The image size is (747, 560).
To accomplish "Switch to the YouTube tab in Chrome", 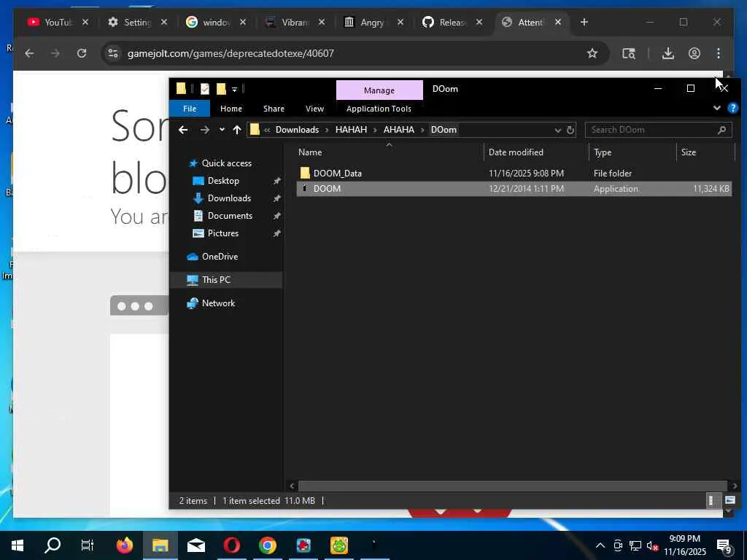I will pos(57,23).
